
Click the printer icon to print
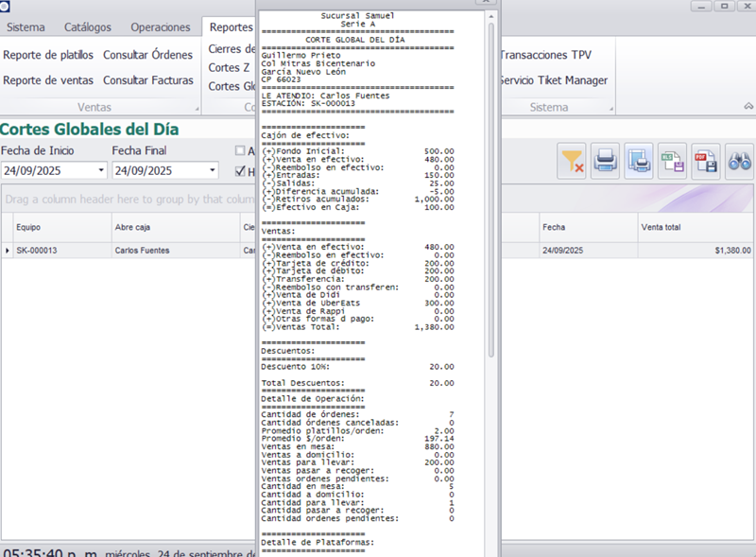tap(606, 162)
